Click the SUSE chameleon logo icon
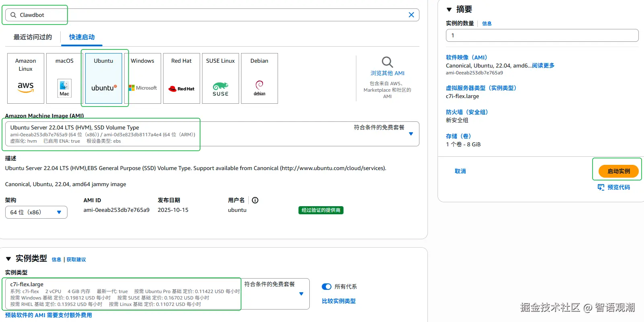This screenshot has width=644, height=322. [221, 89]
